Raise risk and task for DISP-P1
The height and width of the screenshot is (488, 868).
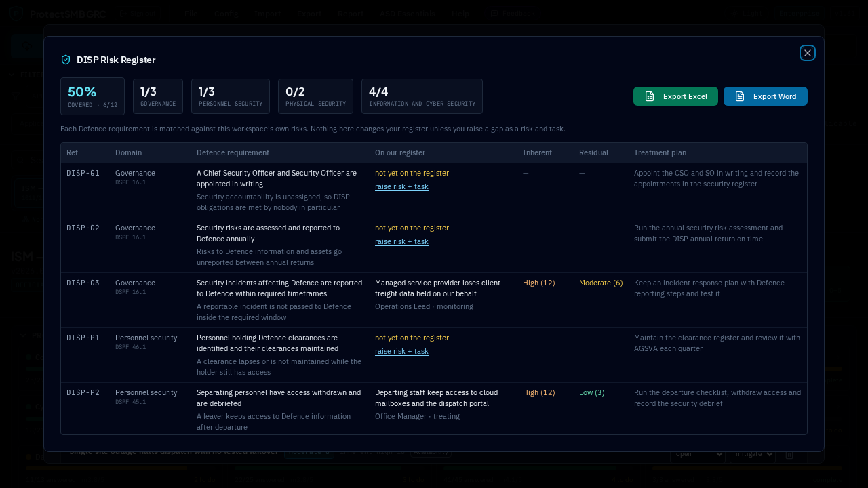coord(401,351)
